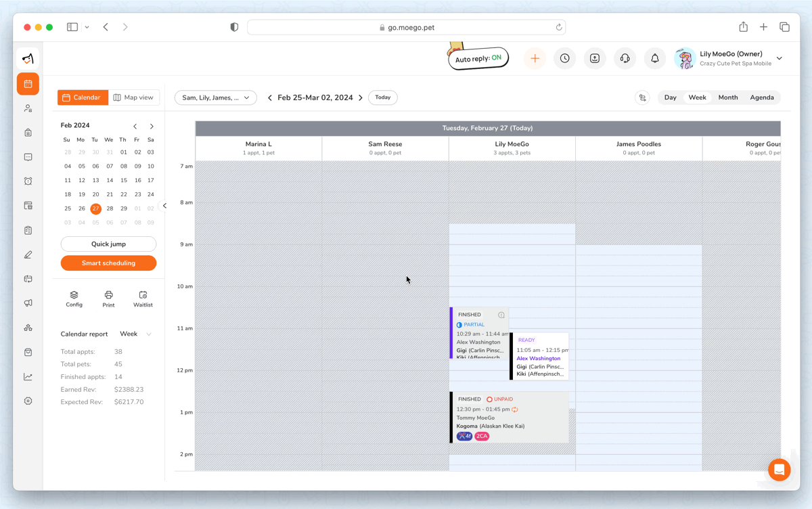812x509 pixels.
Task: Open the pen agreements sidebar icon
Action: (x=28, y=255)
